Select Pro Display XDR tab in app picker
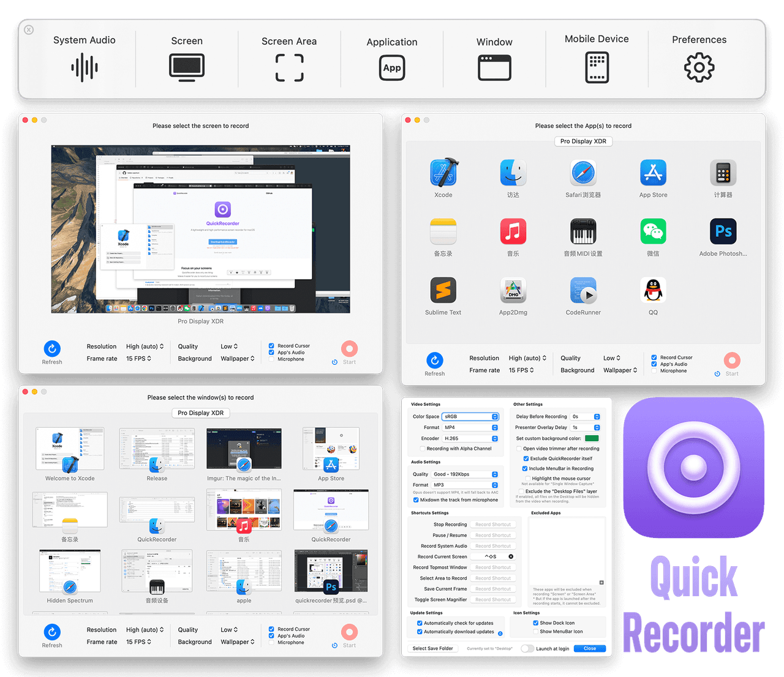The width and height of the screenshot is (784, 677). 583,141
